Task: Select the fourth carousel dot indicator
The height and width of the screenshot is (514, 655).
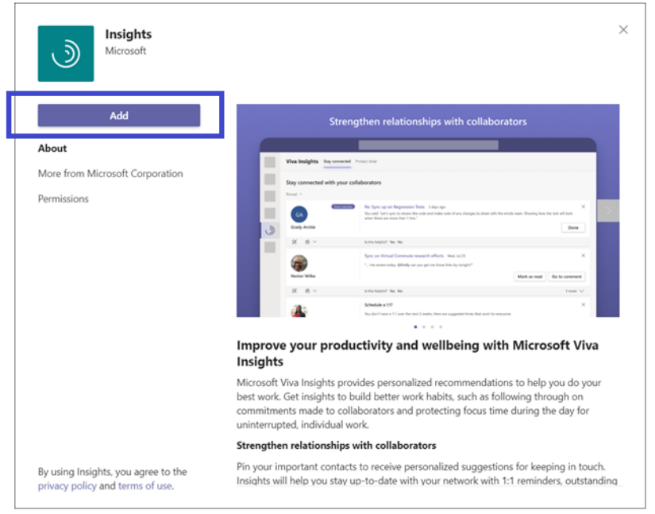Action: [441, 327]
